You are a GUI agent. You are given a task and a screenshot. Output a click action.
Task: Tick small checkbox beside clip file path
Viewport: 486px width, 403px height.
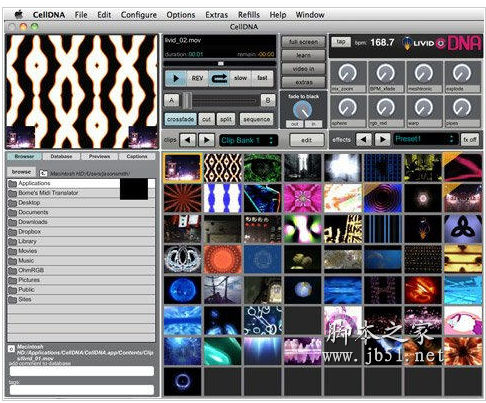[x=11, y=349]
